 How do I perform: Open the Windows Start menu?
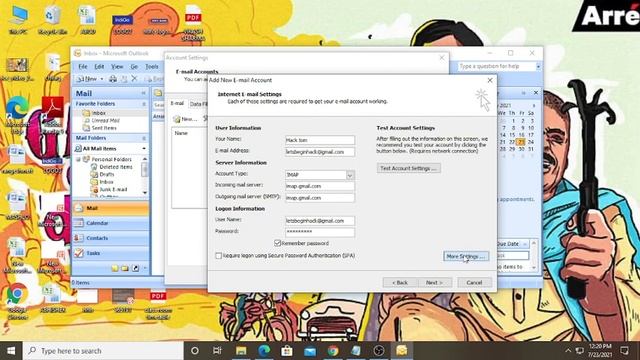[11, 351]
